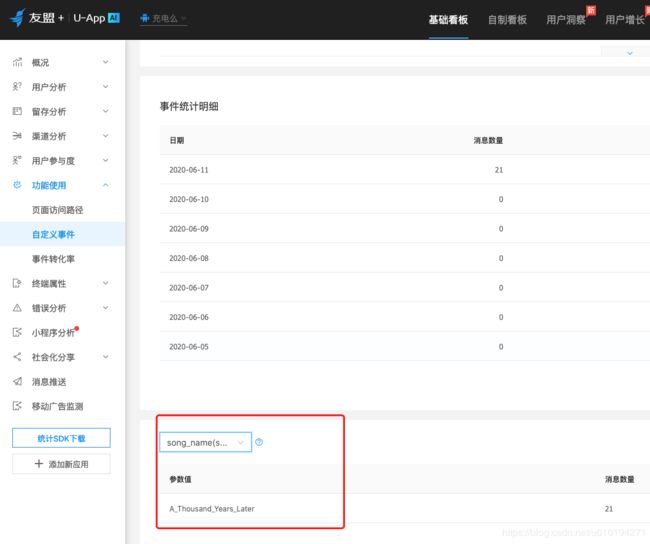
Task: Click the 参数值 column header
Action: 180,479
